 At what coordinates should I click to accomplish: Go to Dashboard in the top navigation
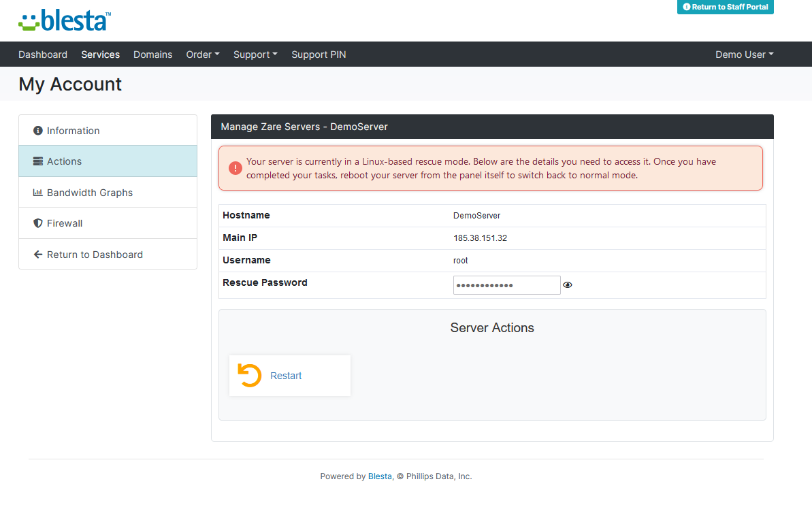(x=43, y=54)
